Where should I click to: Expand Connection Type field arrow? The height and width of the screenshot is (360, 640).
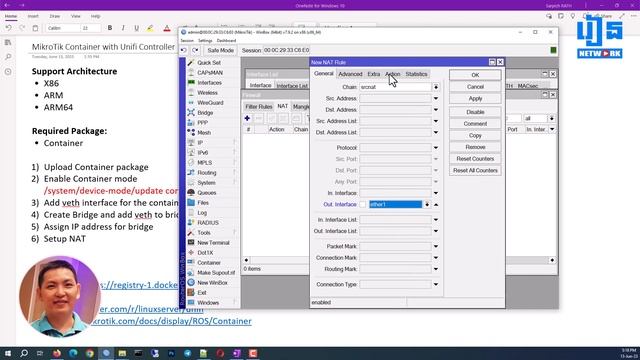436,284
